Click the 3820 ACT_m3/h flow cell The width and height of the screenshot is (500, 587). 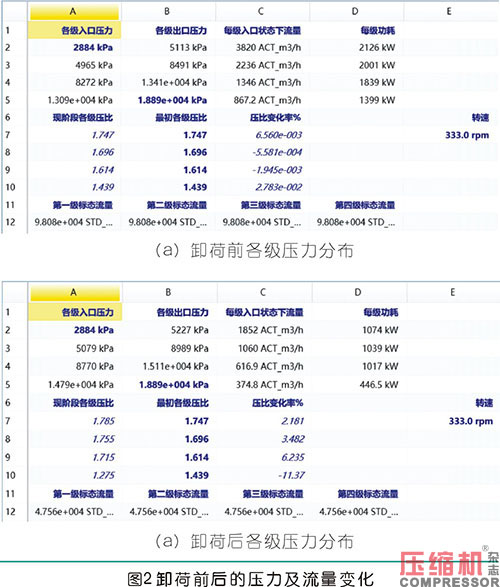[262, 48]
